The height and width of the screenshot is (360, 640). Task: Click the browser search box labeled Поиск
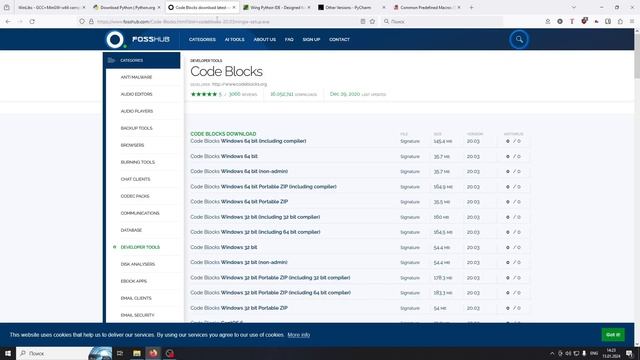[x=442, y=21]
